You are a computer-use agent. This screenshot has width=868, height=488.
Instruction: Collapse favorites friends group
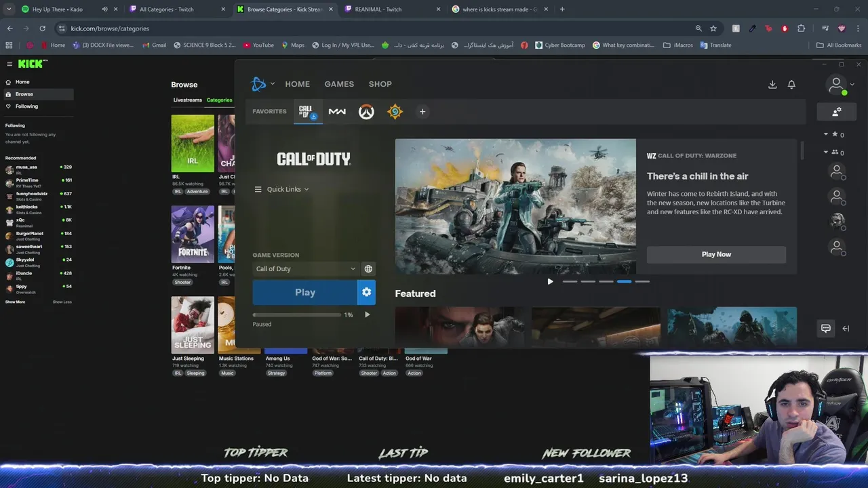(x=826, y=134)
